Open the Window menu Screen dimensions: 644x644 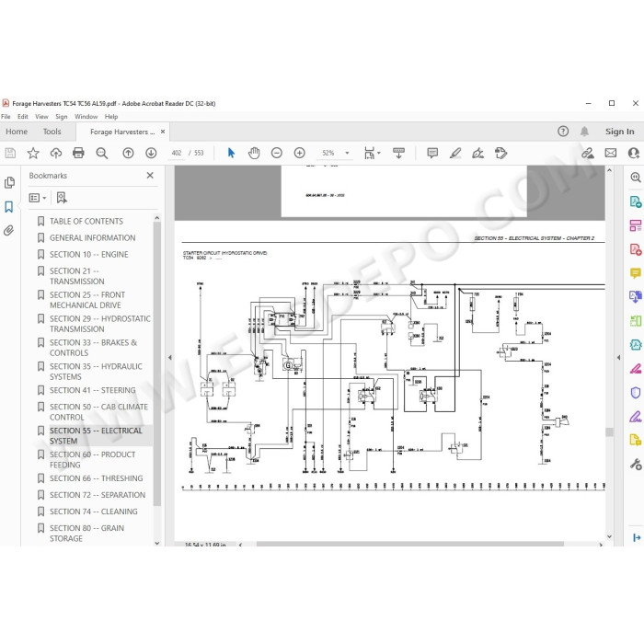(86, 117)
